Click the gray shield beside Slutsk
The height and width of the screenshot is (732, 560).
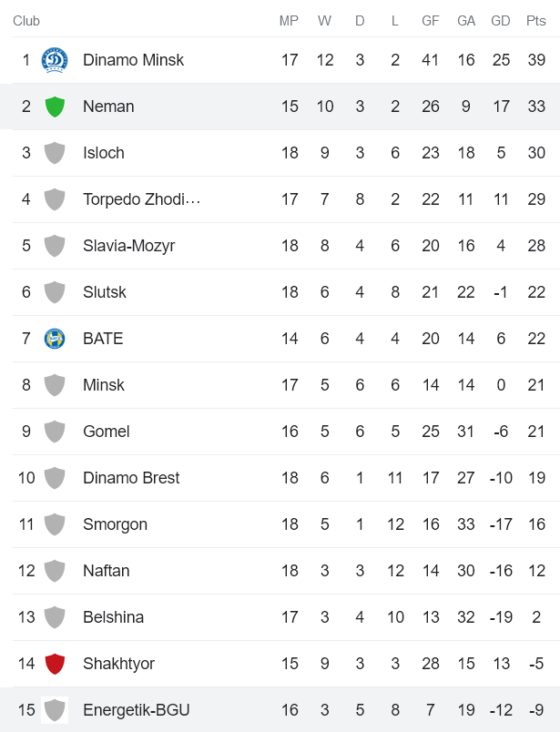click(x=55, y=292)
